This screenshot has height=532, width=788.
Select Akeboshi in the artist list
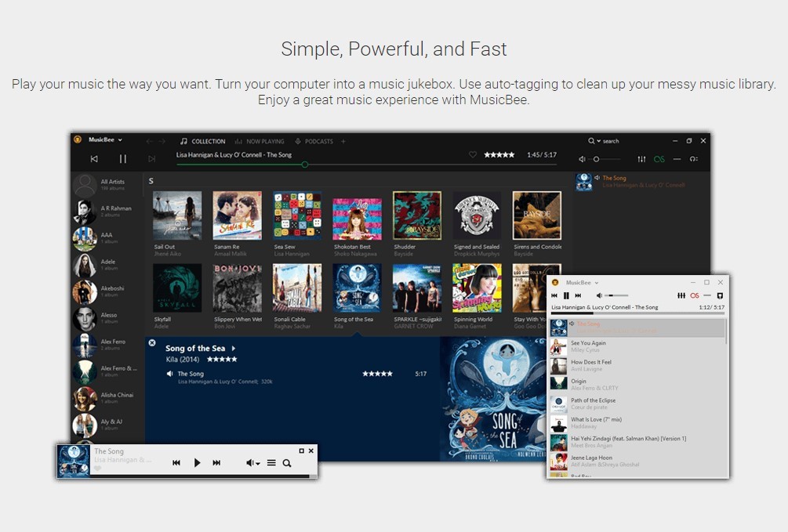[x=108, y=291]
